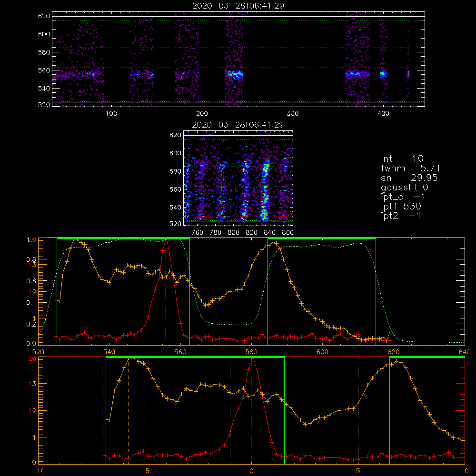Viewport: 476px width, 476px height.
Task: Click y-axis label 580 on middle image
Action: [175, 171]
